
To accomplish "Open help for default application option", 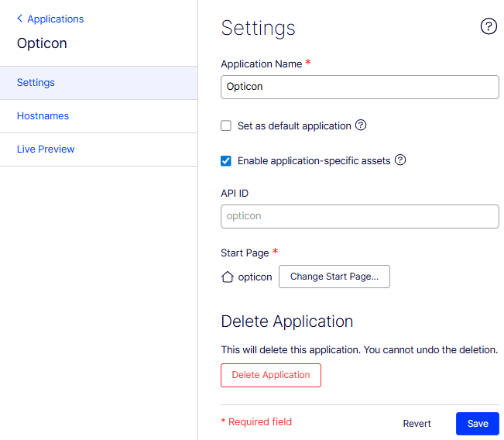I will click(x=361, y=125).
